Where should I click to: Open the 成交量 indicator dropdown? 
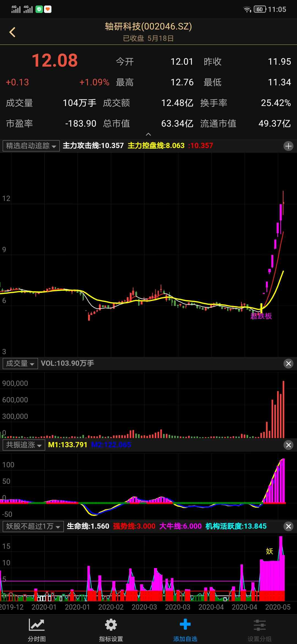click(x=20, y=364)
